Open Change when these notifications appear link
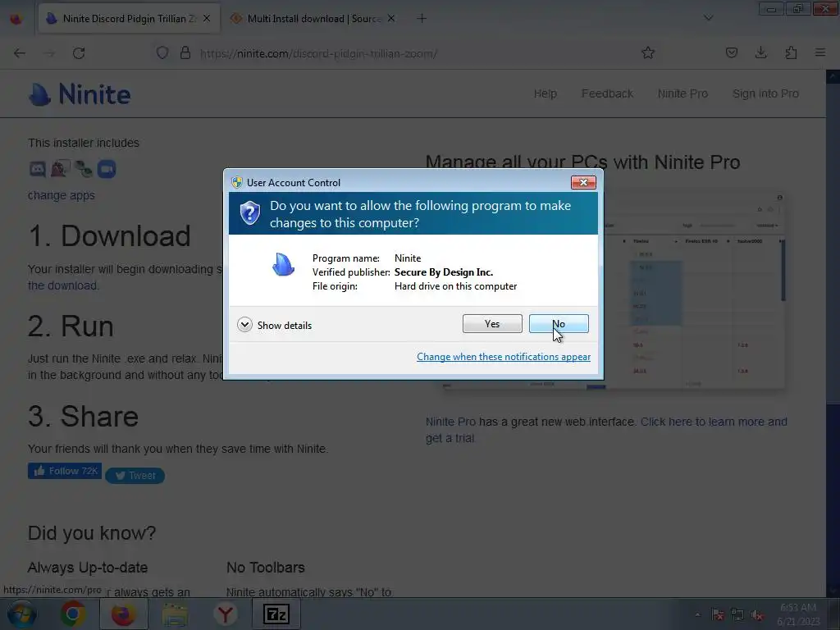Image resolution: width=840 pixels, height=630 pixels. point(504,357)
